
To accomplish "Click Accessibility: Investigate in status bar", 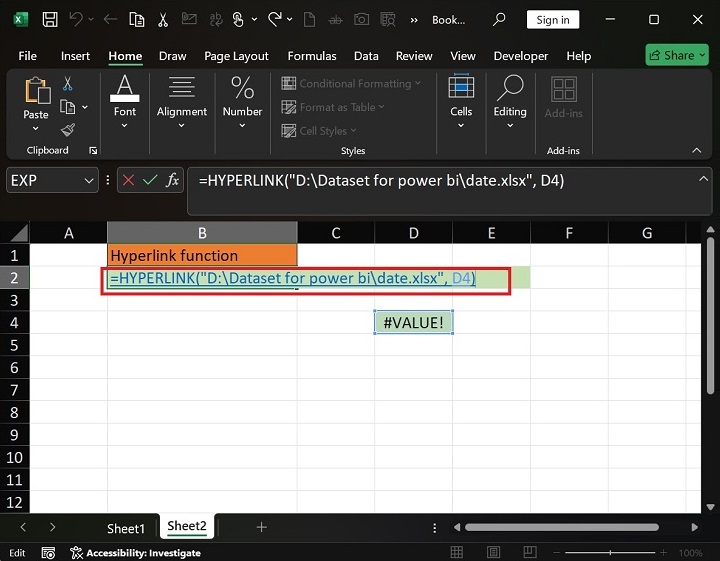I will tap(136, 553).
